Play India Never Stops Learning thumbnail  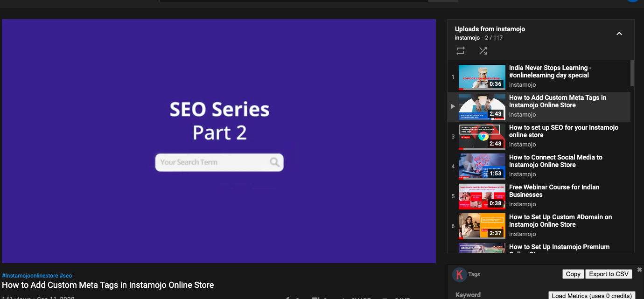point(482,77)
